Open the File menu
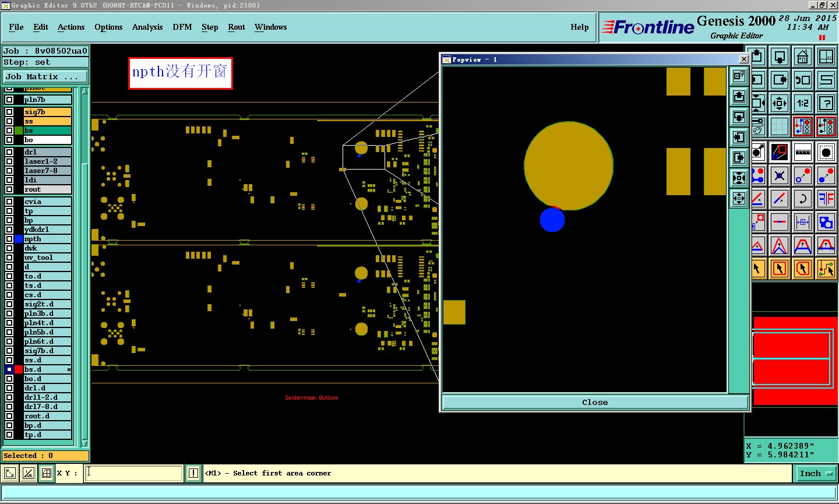Screen dimensions: 839x504 tap(16, 27)
